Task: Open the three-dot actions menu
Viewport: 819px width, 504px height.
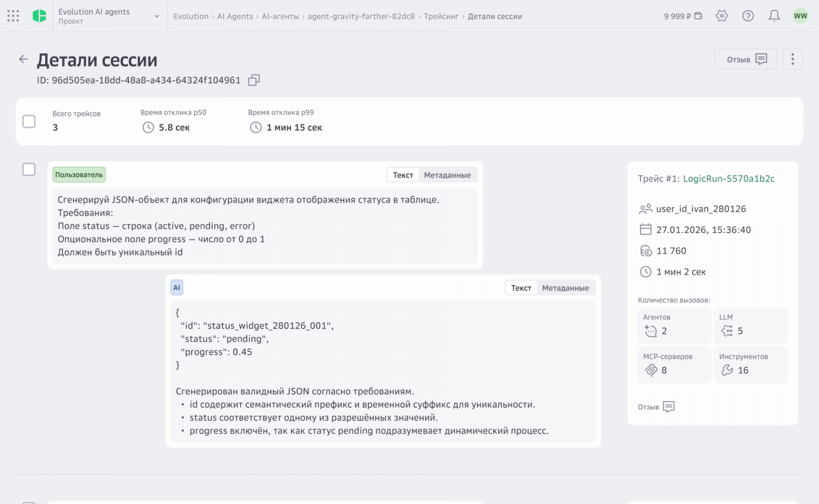Action: [x=792, y=59]
